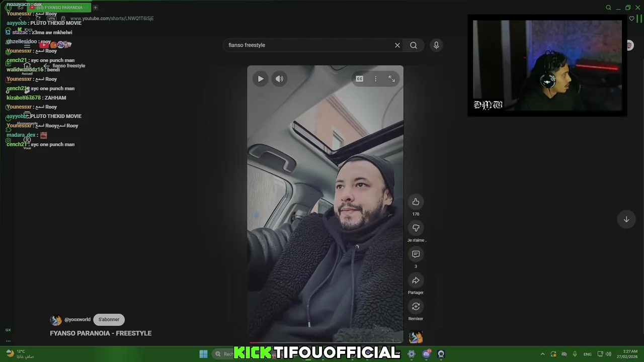Open the system volume speaker tray icon
Viewport: 644px width, 362px height.
608,354
